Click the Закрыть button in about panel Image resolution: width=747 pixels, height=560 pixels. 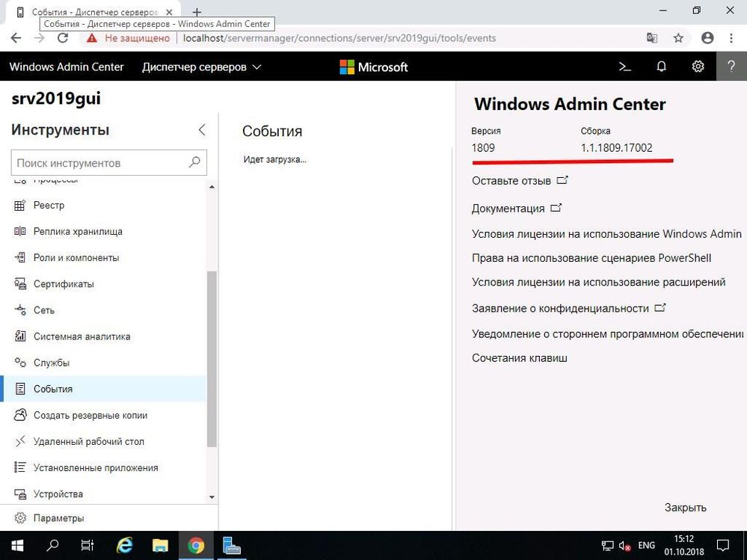pos(685,508)
